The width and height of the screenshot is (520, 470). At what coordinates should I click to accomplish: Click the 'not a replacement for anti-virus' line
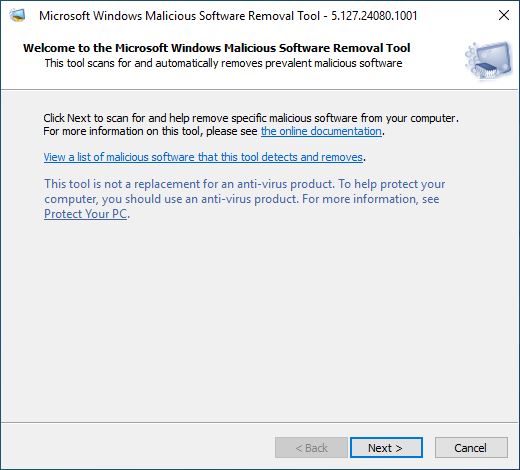(x=245, y=184)
